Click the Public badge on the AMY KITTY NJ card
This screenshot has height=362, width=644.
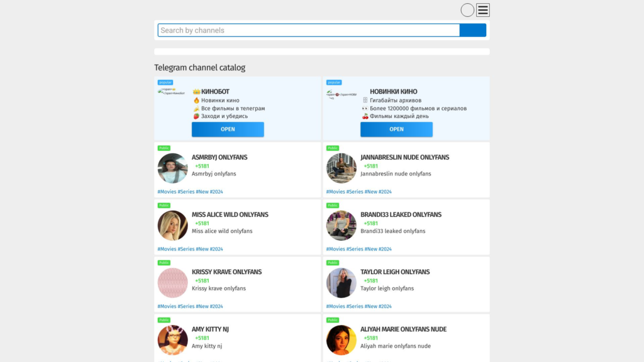pyautogui.click(x=164, y=320)
